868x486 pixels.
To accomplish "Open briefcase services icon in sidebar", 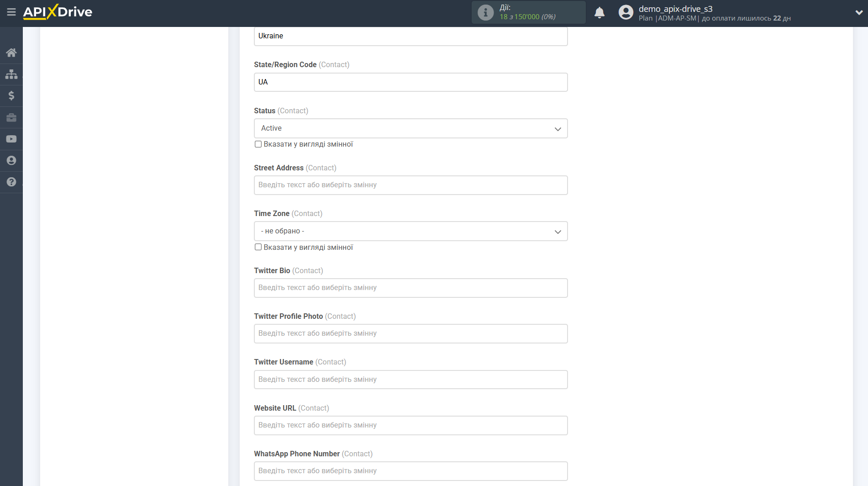I will pyautogui.click(x=11, y=117).
